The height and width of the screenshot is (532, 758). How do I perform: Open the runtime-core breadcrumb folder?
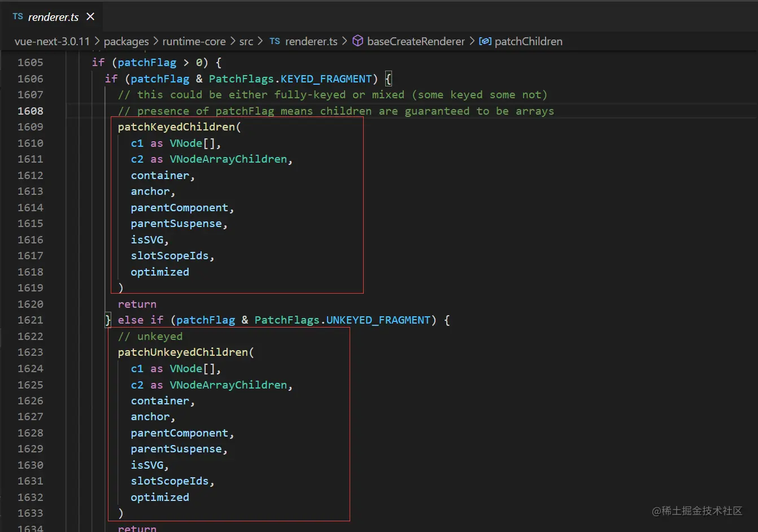pos(194,41)
